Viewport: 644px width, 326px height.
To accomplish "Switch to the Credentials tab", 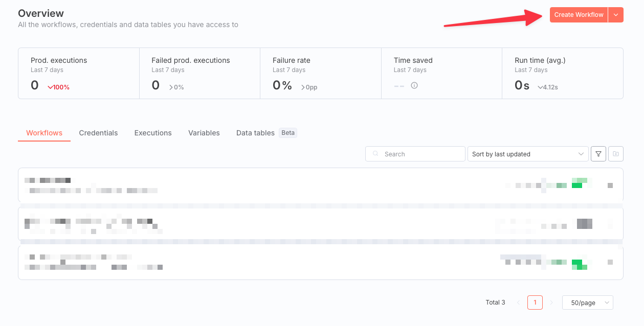I will (98, 133).
